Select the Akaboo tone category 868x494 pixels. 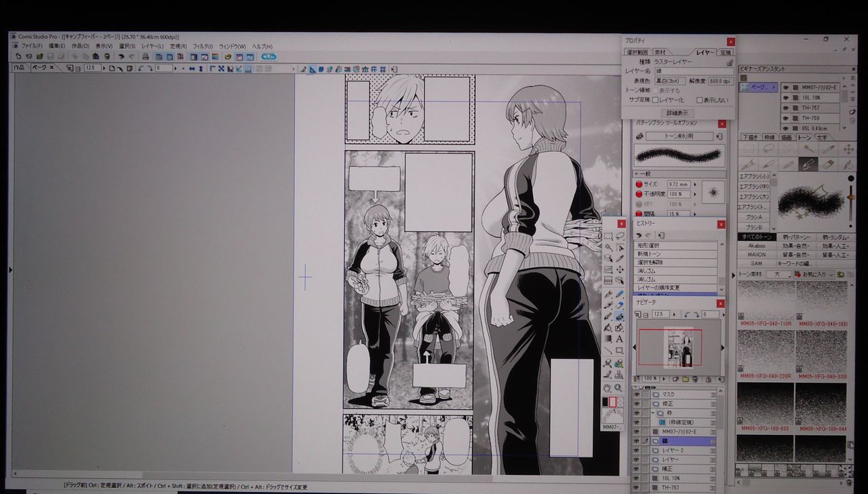point(757,246)
